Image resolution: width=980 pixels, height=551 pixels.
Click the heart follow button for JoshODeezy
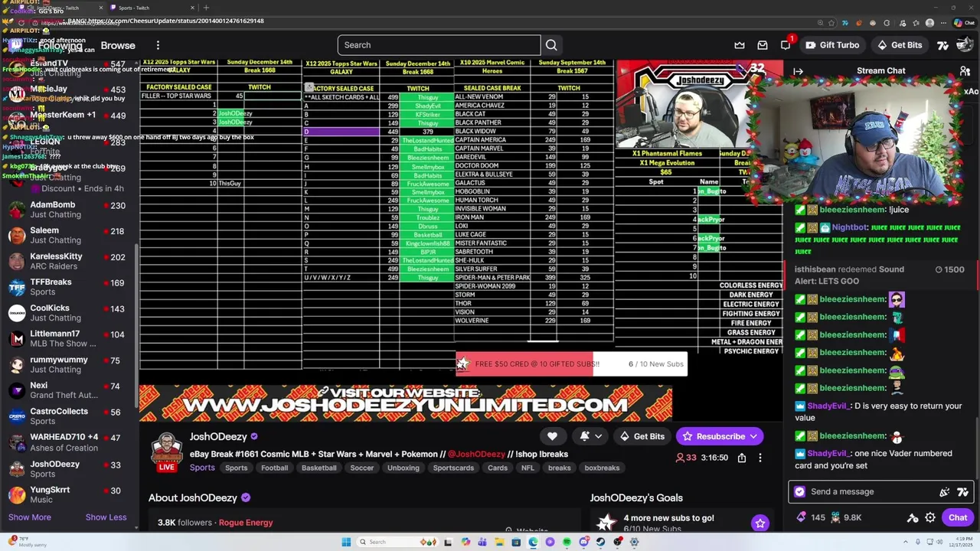coord(552,436)
